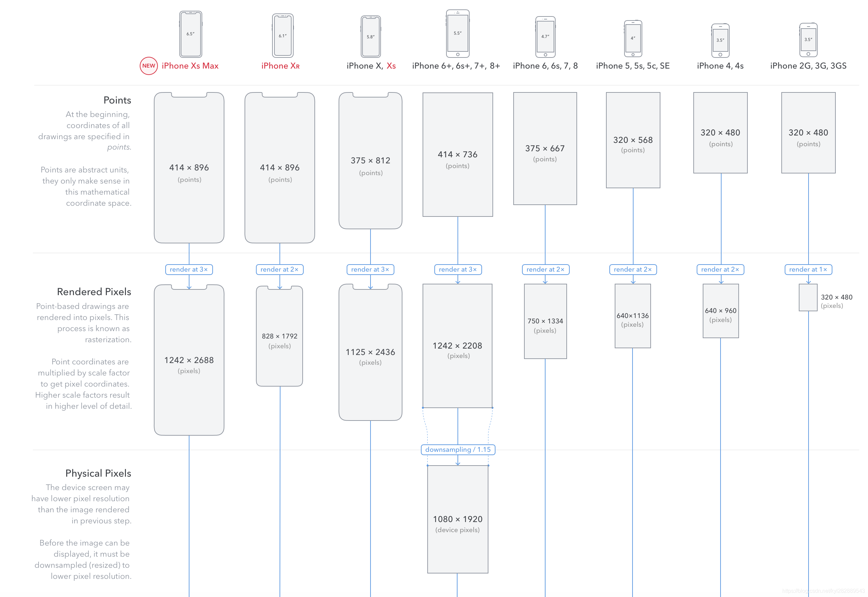Click render at 2× under iPhone XR
Image resolution: width=868 pixels, height=597 pixels.
tap(279, 269)
